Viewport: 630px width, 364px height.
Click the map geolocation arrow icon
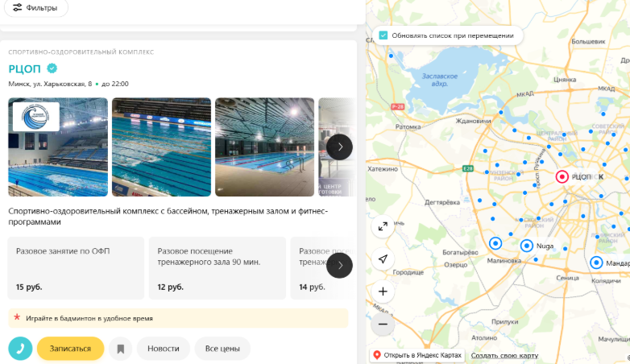pyautogui.click(x=383, y=259)
